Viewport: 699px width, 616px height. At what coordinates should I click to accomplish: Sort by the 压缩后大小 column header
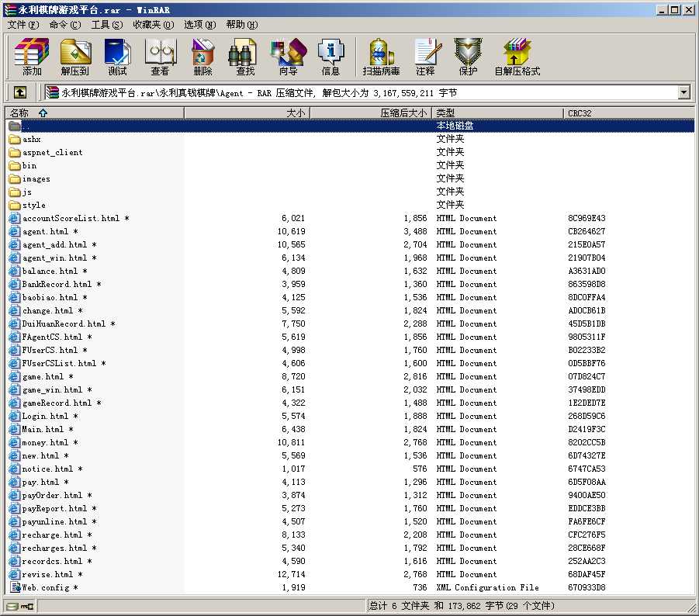[371, 113]
